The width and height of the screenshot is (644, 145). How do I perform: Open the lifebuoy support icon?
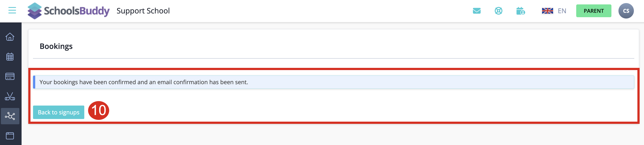pos(498,11)
